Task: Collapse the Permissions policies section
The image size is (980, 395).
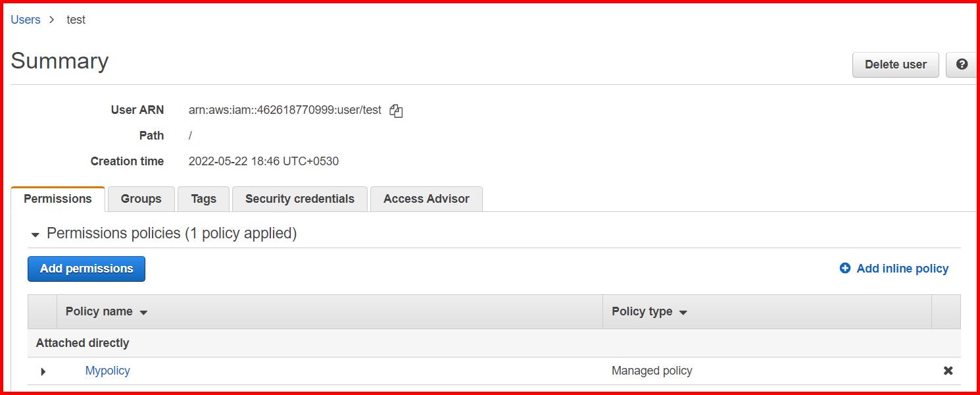Action: tap(35, 234)
